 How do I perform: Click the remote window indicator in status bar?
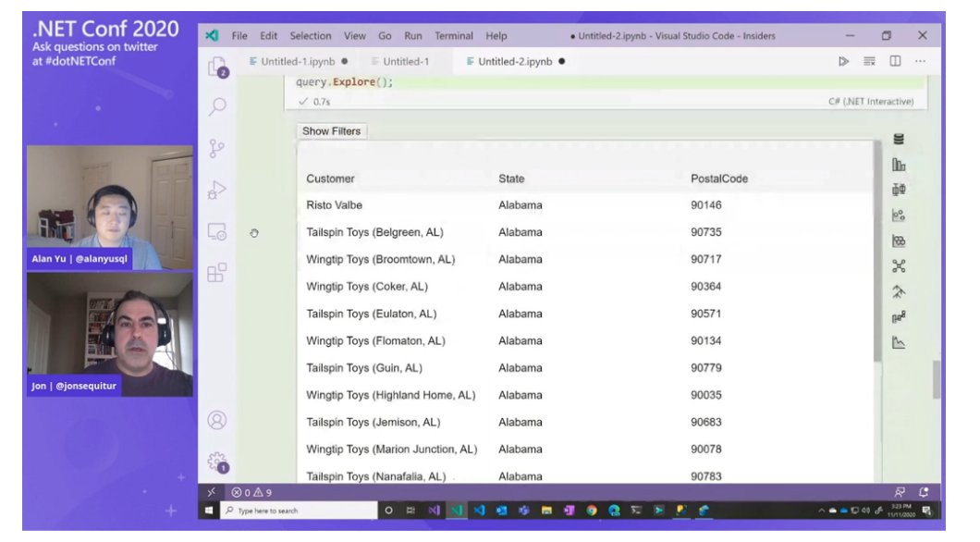click(x=211, y=493)
